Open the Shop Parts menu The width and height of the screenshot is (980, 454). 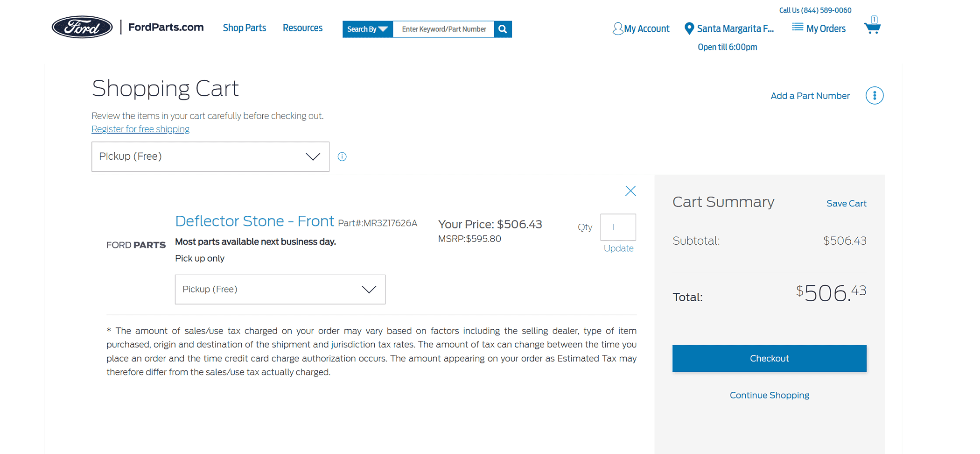[245, 28]
